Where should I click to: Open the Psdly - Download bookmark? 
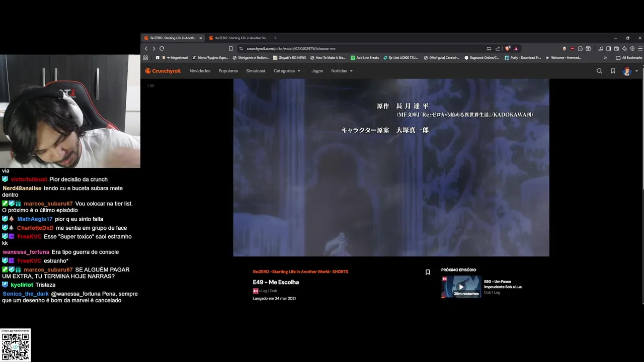click(522, 58)
